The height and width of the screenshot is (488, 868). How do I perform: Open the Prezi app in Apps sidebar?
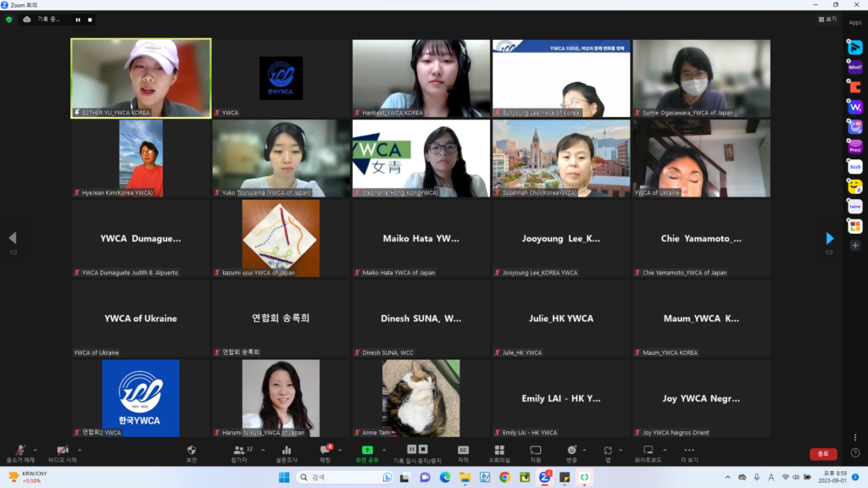854,147
